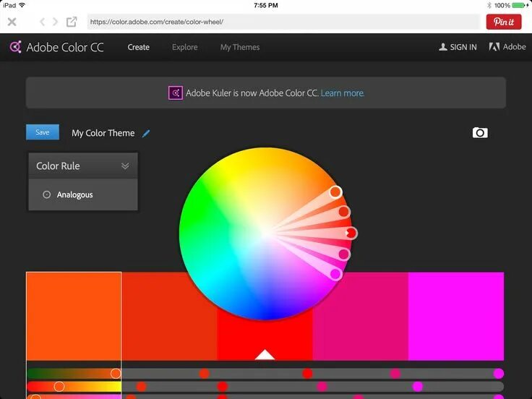The width and height of the screenshot is (532, 399).
Task: Click SIGN IN
Action: coord(458,47)
